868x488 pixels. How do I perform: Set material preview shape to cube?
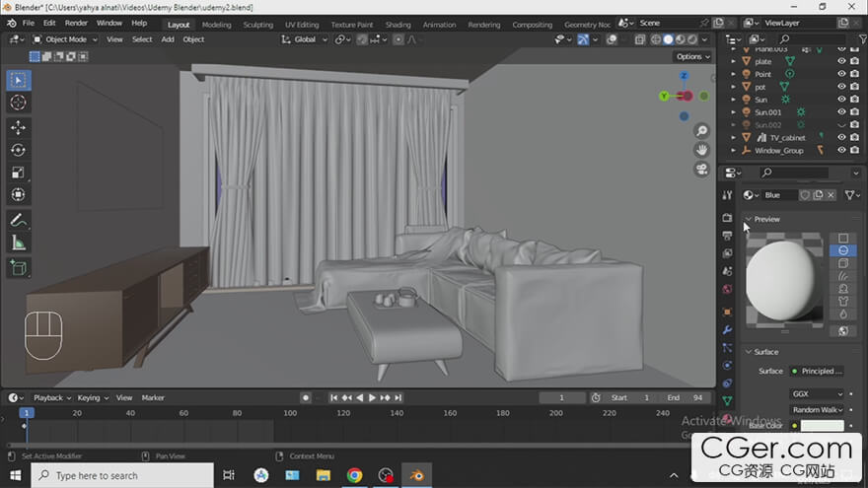(843, 263)
